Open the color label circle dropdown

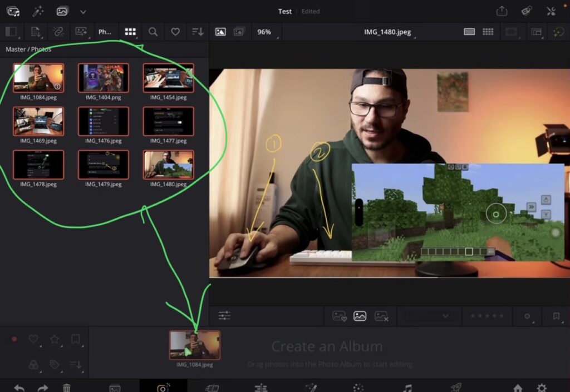click(528, 316)
